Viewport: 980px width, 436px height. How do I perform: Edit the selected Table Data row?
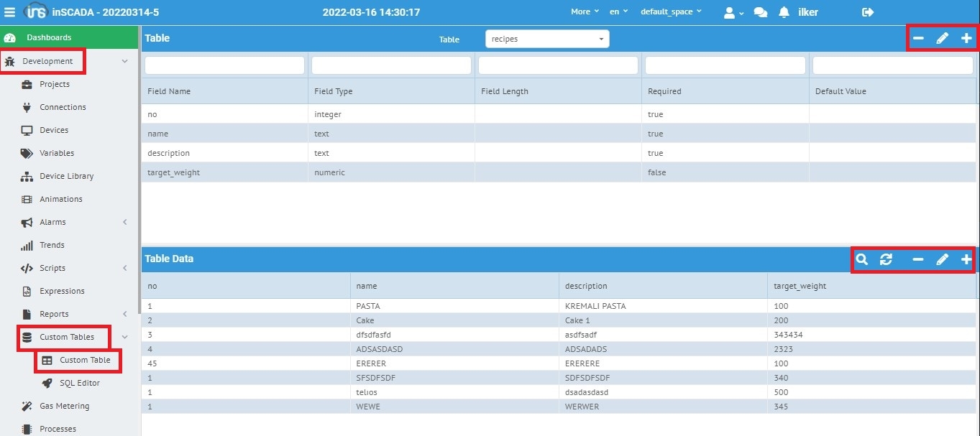[x=942, y=259]
